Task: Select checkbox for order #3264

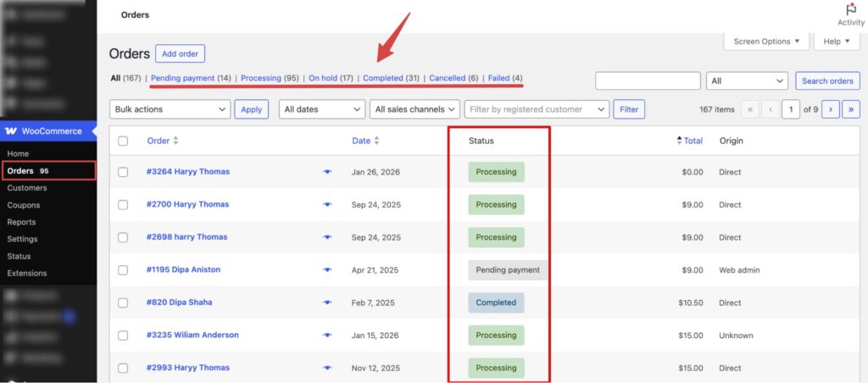Action: pos(123,172)
